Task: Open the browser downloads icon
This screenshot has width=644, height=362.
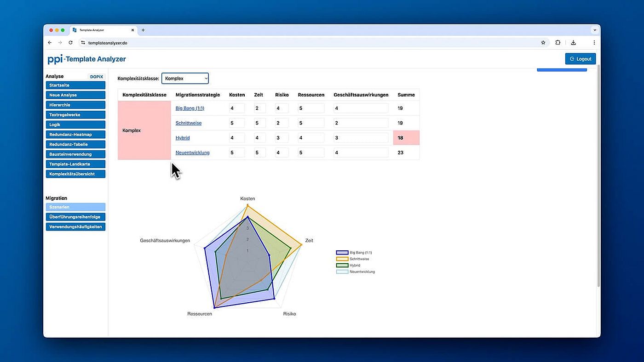Action: (573, 43)
